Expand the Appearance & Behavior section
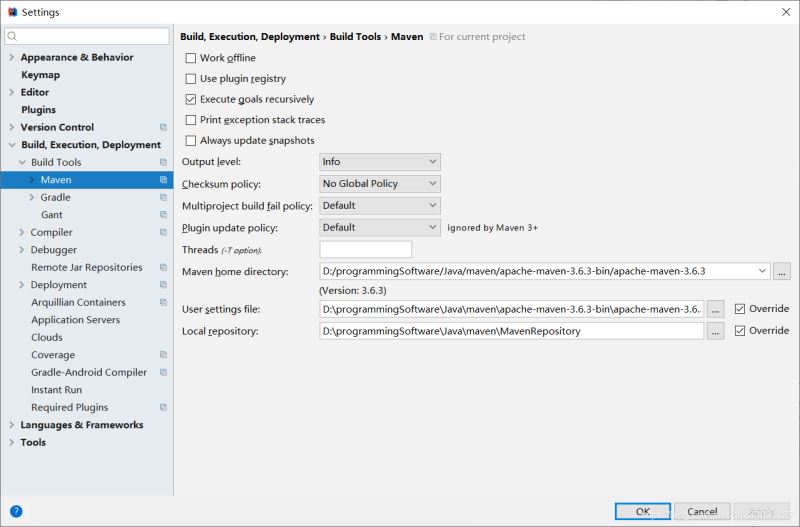Viewport: 800px width, 527px height. [11, 58]
